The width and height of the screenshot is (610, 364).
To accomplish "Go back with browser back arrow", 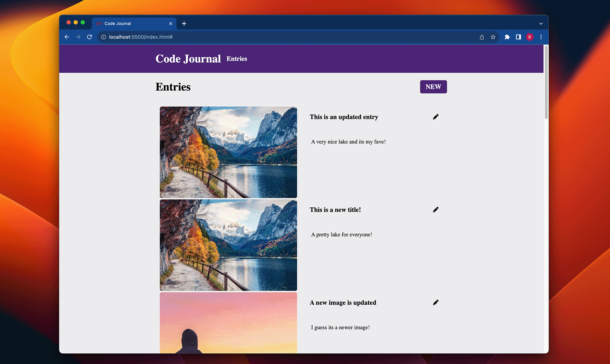I will (67, 37).
